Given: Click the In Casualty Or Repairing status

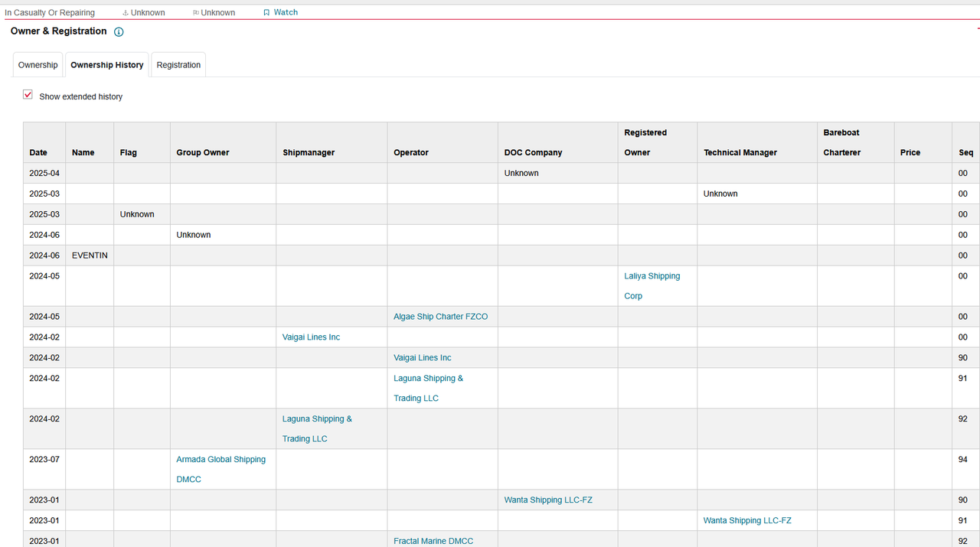Looking at the screenshot, I should [x=50, y=13].
